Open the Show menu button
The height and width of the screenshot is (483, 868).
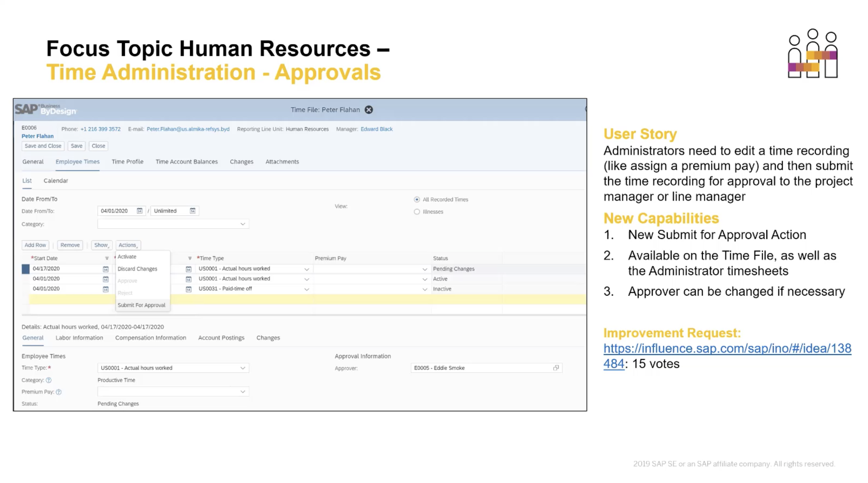102,245
